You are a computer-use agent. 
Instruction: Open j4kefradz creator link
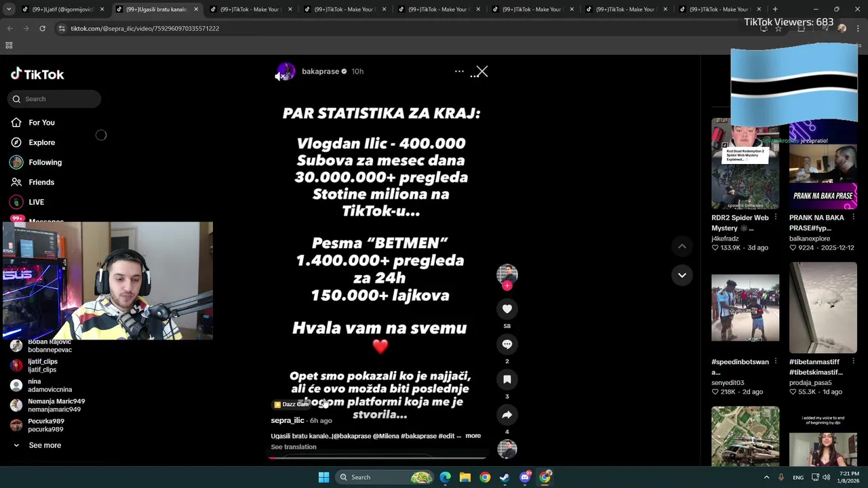[x=726, y=239]
